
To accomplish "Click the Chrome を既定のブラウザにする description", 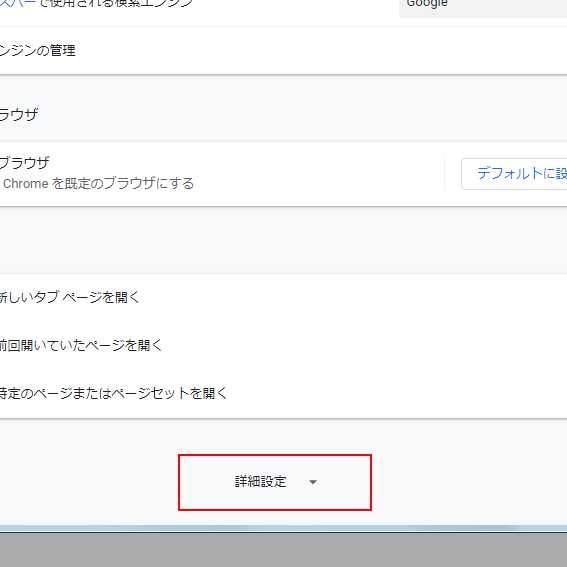I will [98, 183].
